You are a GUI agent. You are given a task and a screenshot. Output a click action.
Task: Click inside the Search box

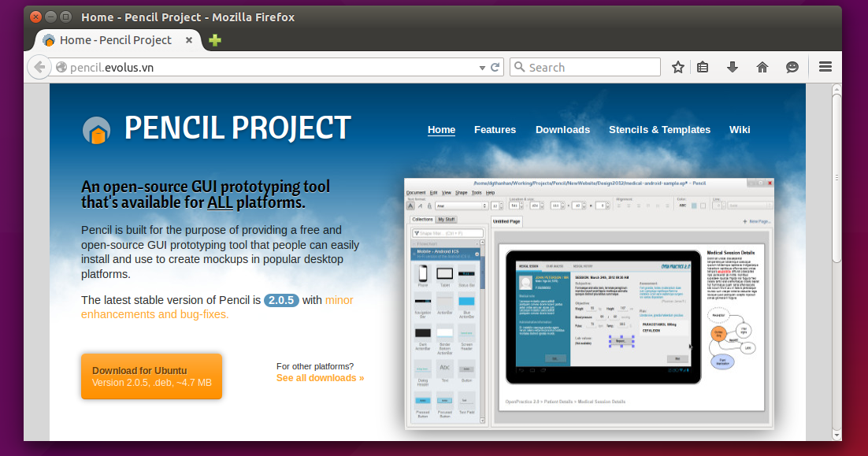[x=585, y=68]
